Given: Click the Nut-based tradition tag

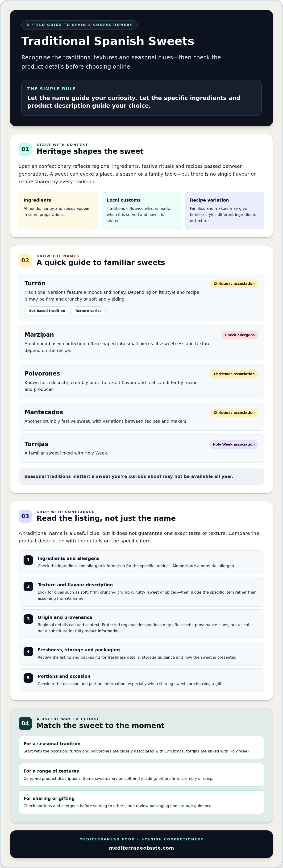Looking at the screenshot, I should point(47,311).
